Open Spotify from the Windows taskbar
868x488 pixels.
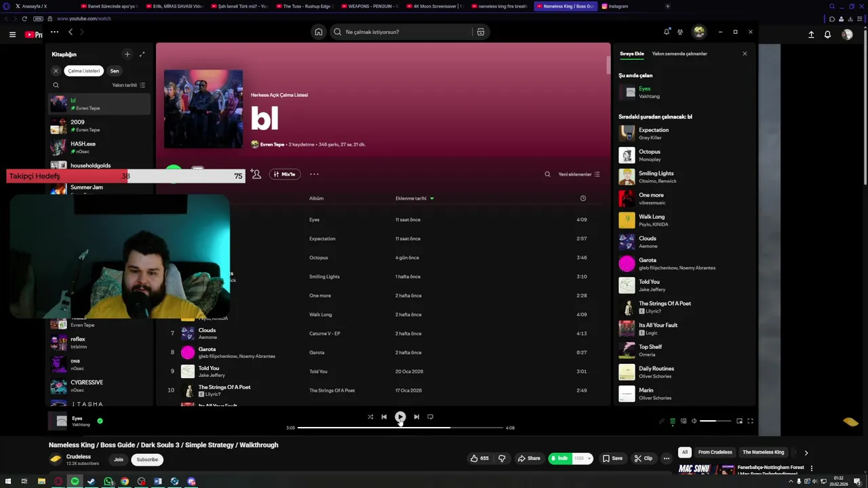[x=75, y=481]
